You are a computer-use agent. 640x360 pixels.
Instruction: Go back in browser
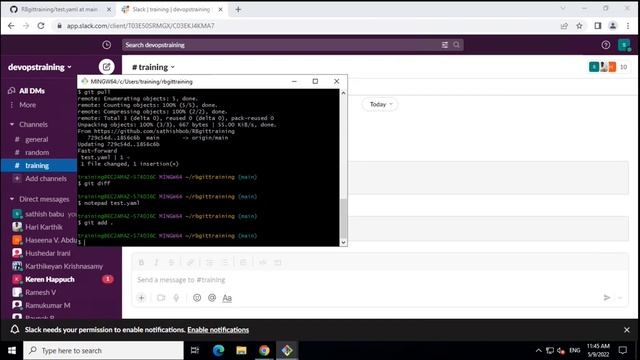11,26
